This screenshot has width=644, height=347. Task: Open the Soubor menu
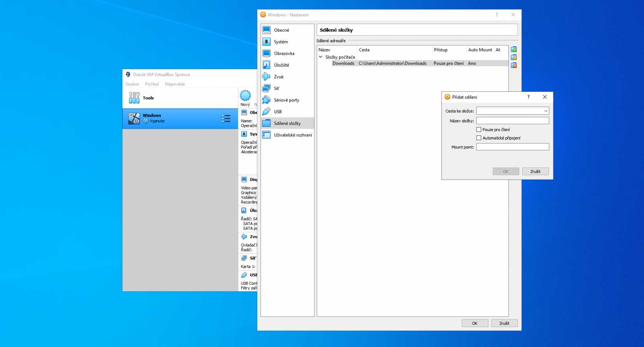tap(132, 84)
